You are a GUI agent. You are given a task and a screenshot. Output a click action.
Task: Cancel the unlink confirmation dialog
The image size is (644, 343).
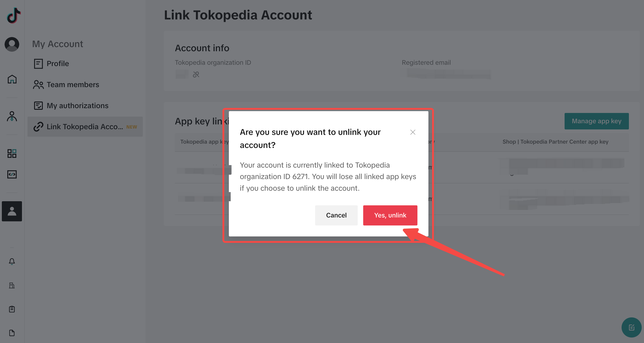click(336, 215)
